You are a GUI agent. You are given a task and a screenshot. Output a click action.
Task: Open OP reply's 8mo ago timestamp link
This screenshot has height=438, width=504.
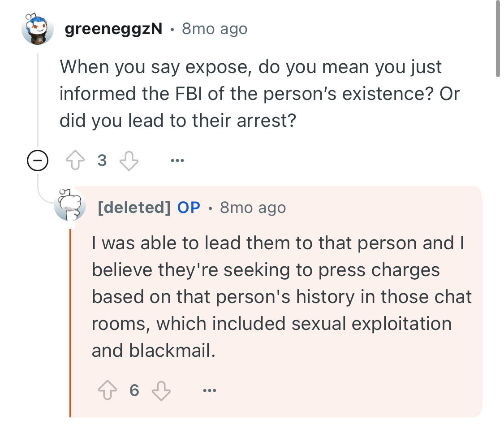[253, 208]
